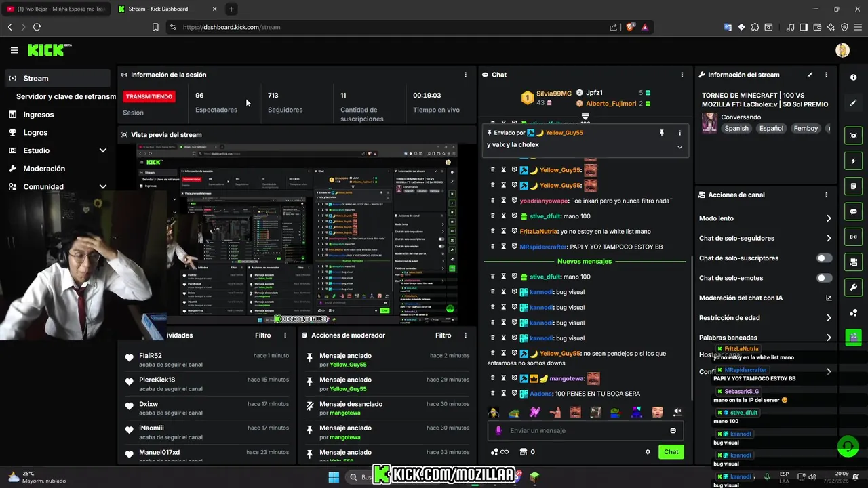
Task: Open the emoji picker in message box
Action: 673,430
